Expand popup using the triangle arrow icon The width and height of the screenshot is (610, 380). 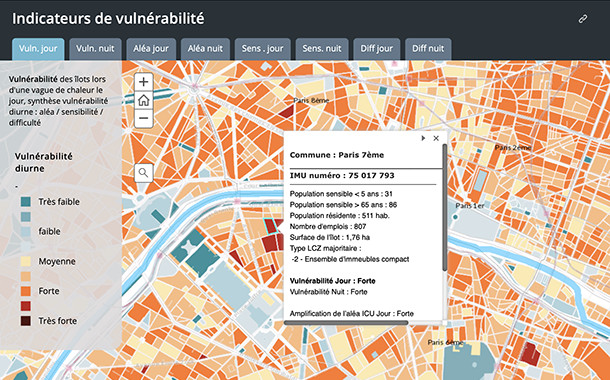[x=423, y=138]
